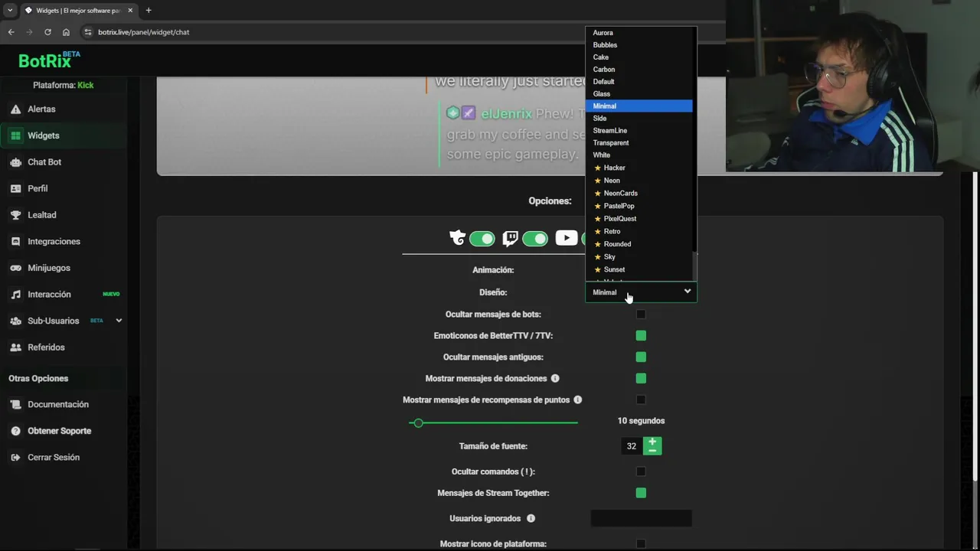Image resolution: width=980 pixels, height=551 pixels.
Task: Click the Twitch platform logo icon
Action: pyautogui.click(x=510, y=239)
